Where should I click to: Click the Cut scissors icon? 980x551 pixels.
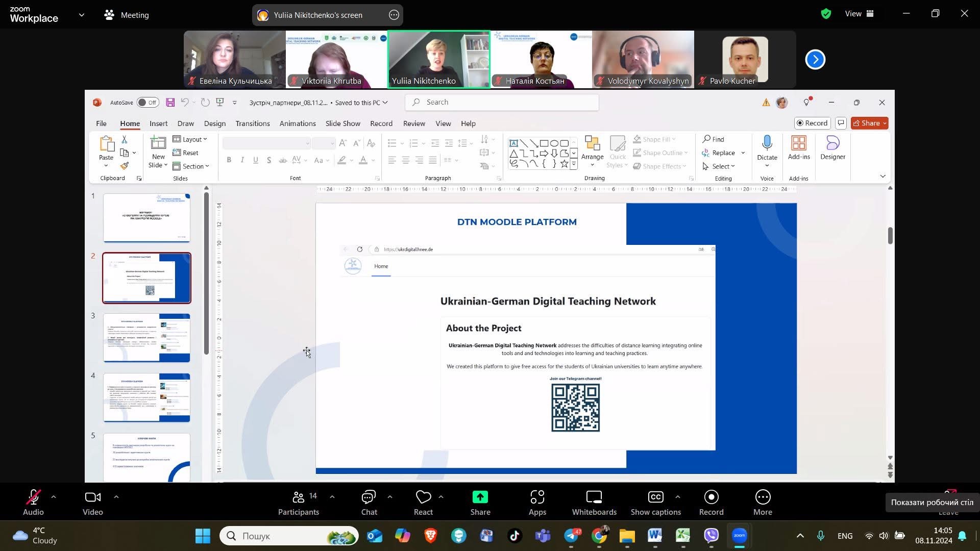pos(124,139)
